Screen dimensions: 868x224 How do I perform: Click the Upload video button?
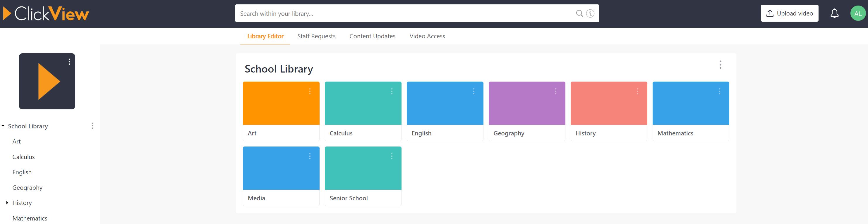pos(790,13)
